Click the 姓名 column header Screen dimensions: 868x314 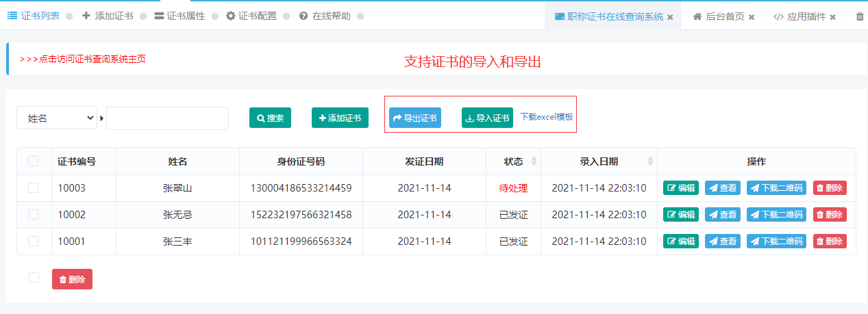point(177,161)
